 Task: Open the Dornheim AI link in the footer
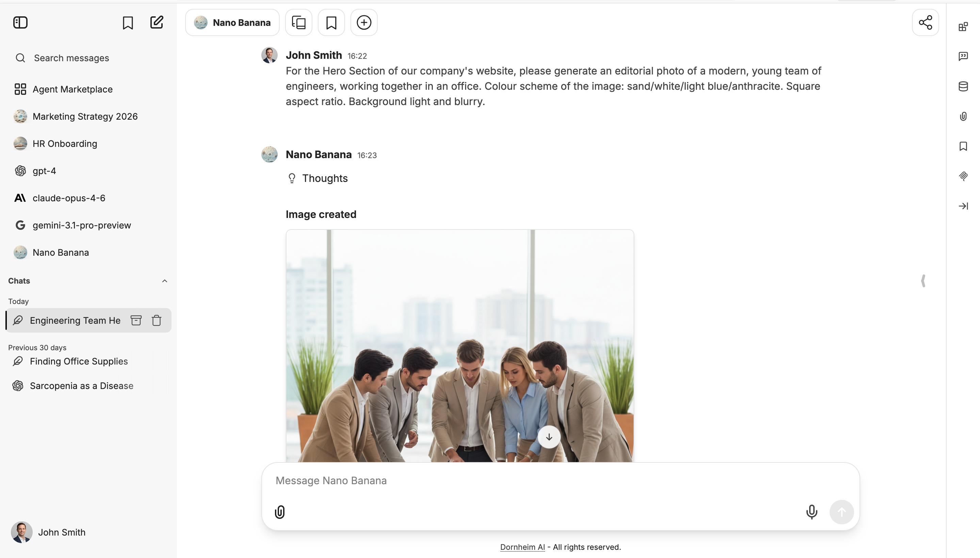click(x=522, y=547)
